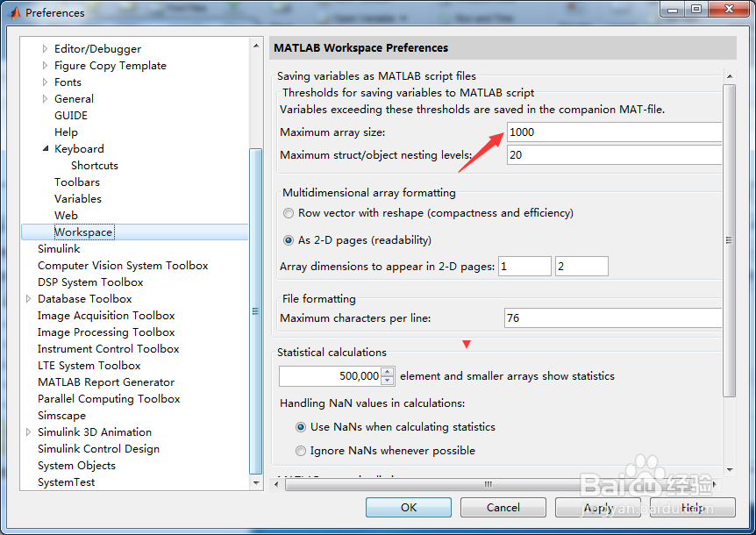Select Fonts preferences label
Screen dimensions: 756x535
[68, 82]
